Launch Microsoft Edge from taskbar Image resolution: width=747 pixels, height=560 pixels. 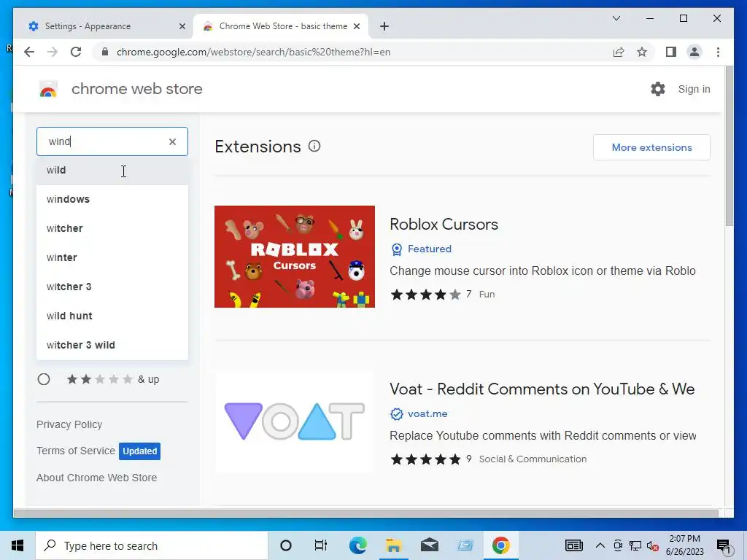(x=357, y=545)
